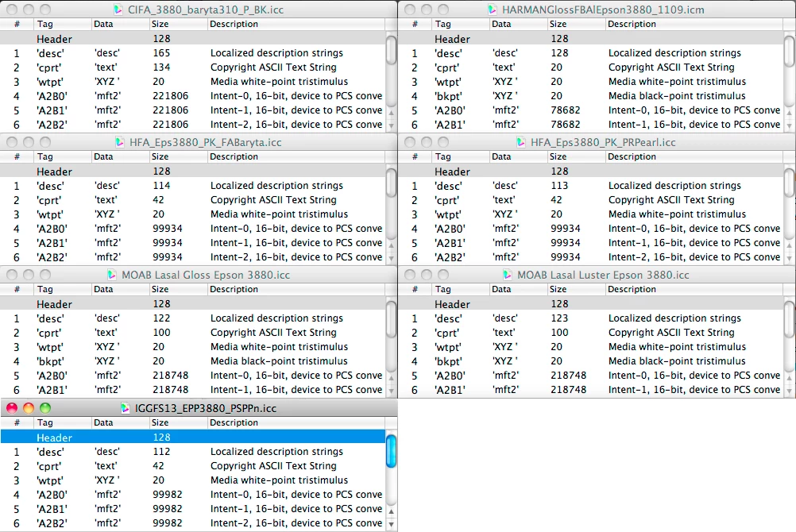Select Header row in MOAB Lasal Gloss
Screen dimensions: 796x532
point(193,303)
